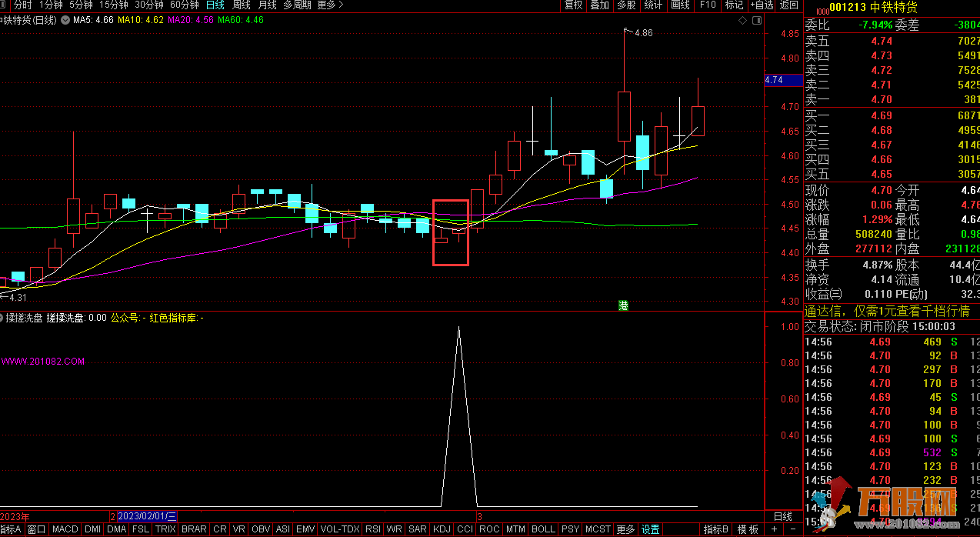Open the 设置 indicator settings
980x537 pixels.
click(x=651, y=529)
